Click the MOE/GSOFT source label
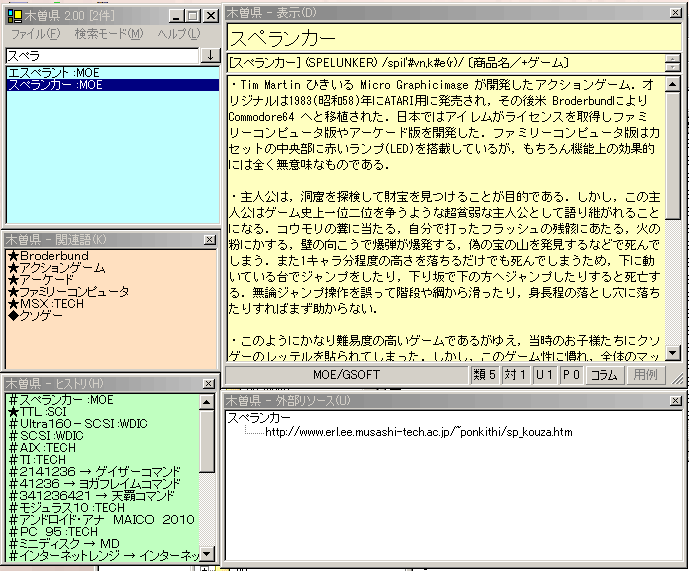This screenshot has width=689, height=571. click(346, 375)
